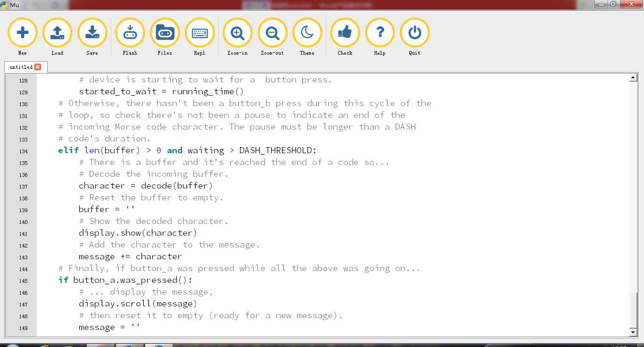Click comment '# Show the decoded character.'

pyautogui.click(x=154, y=221)
